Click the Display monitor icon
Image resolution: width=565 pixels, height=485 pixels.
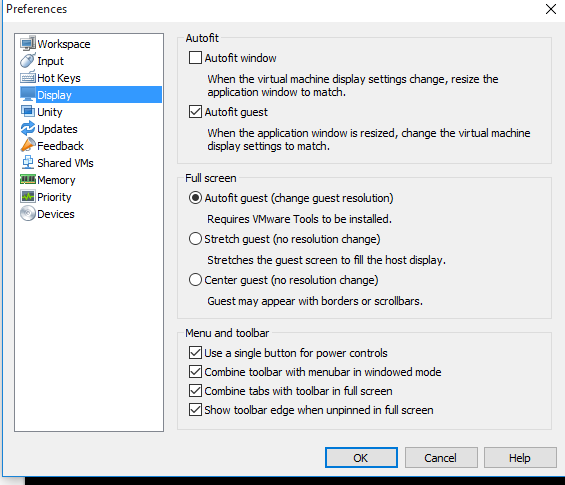click(28, 94)
